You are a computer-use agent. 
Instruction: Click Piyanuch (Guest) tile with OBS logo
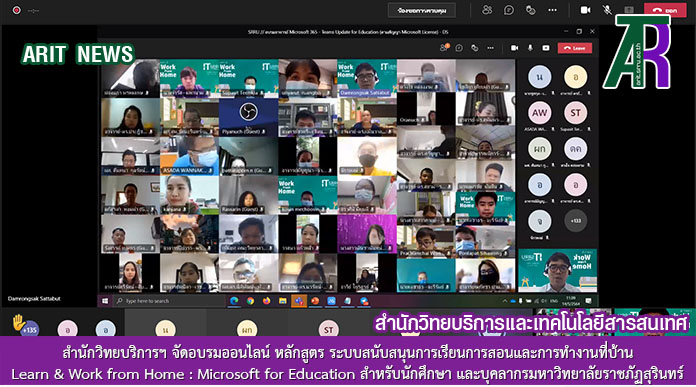[x=248, y=117]
